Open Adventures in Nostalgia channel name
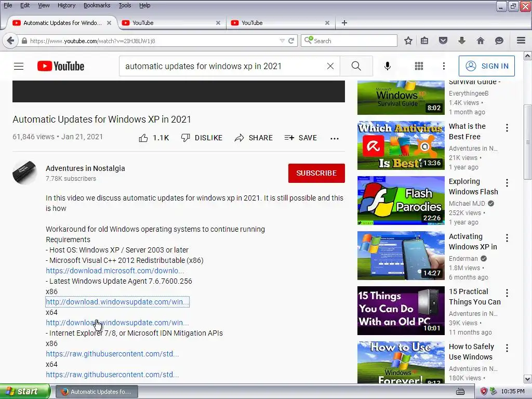532x399 pixels. [85, 168]
